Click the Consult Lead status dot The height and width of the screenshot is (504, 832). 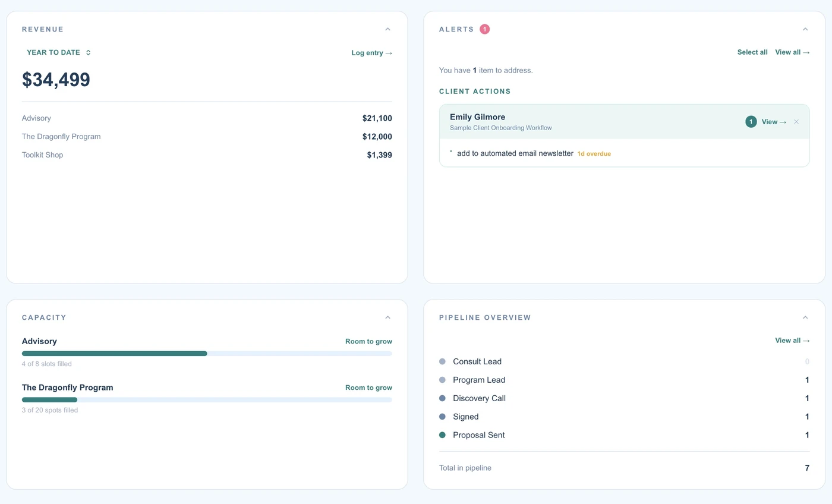(442, 361)
